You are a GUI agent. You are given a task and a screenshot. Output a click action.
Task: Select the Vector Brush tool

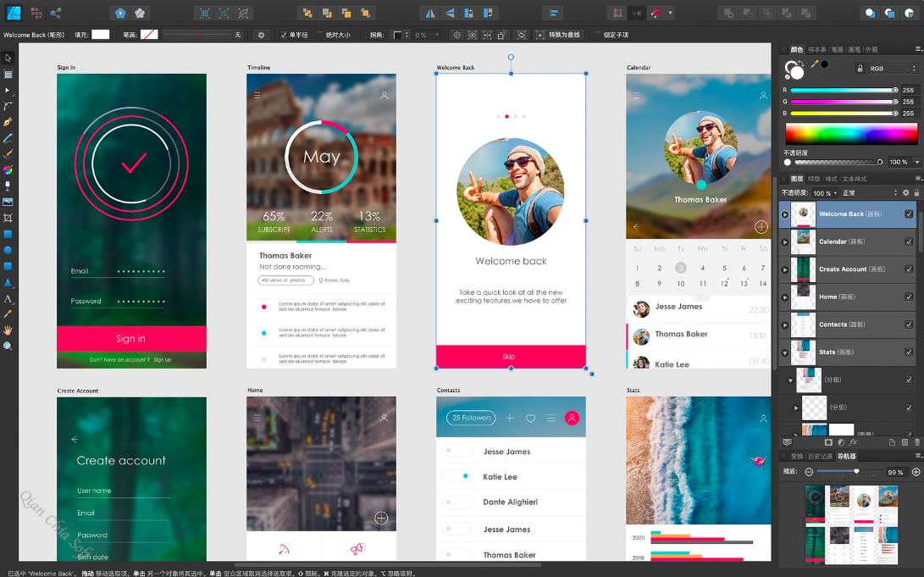(8, 154)
